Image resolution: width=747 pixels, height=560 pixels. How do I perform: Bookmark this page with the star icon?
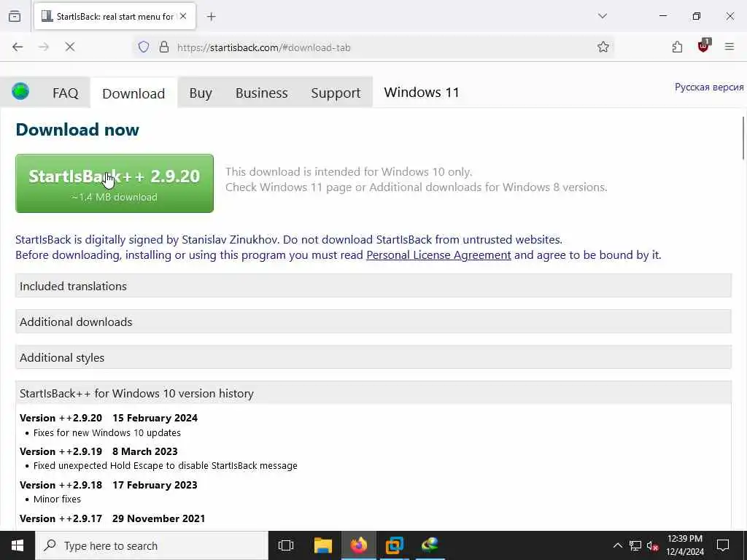603,47
